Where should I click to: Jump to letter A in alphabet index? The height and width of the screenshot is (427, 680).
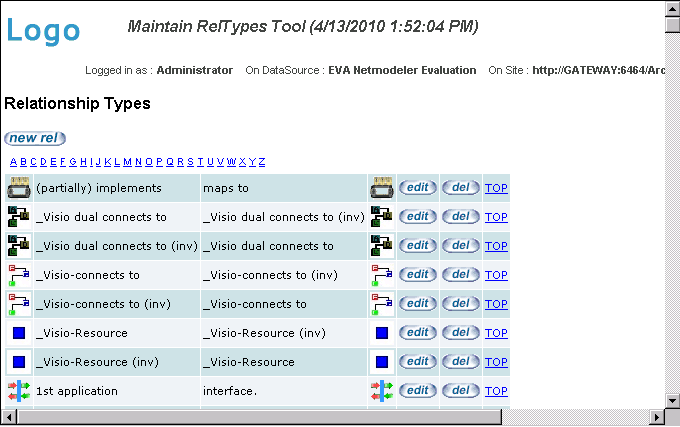click(x=13, y=162)
